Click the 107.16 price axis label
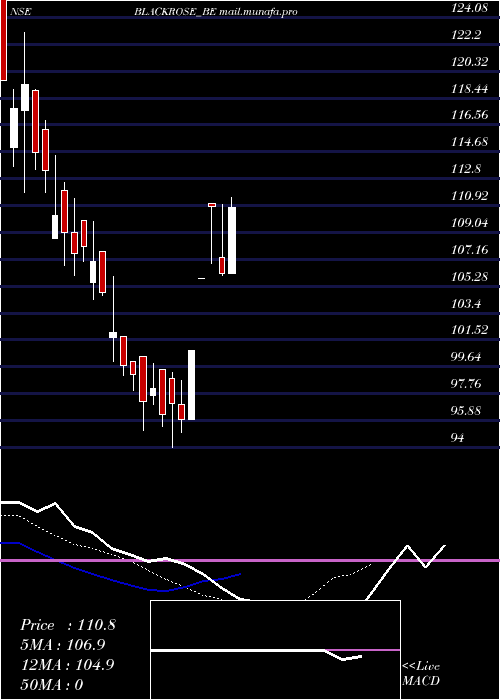This screenshot has height=700, width=500. point(469,249)
